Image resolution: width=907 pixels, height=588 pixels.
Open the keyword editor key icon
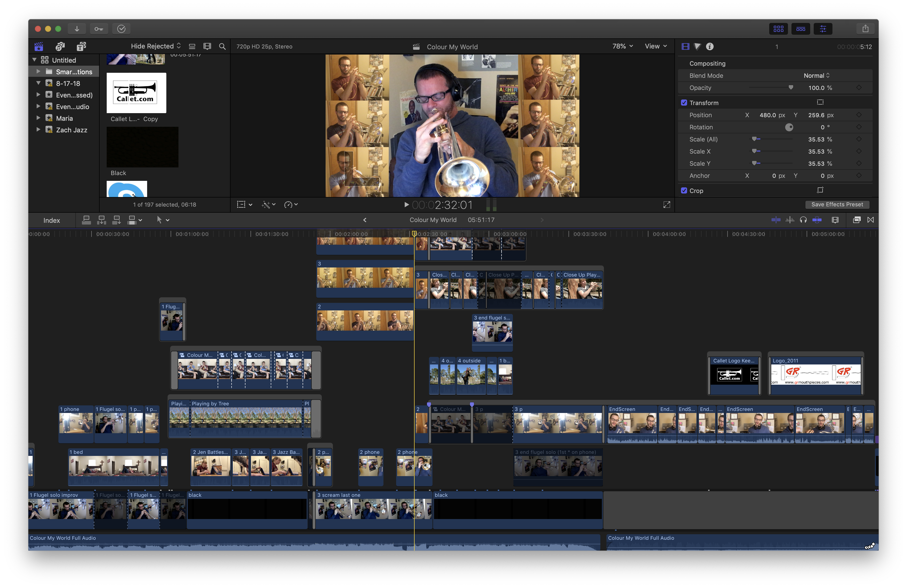[x=99, y=29]
